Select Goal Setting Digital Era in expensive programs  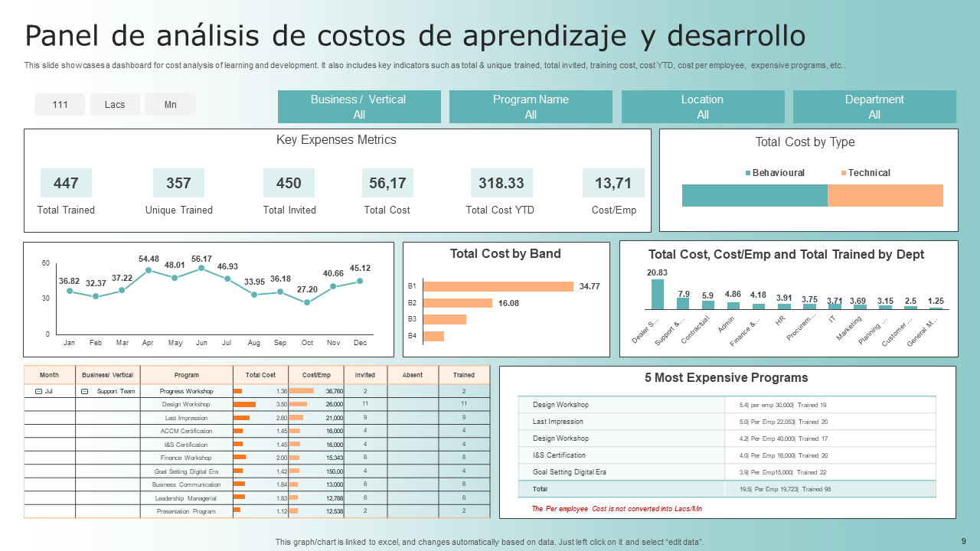(727, 472)
